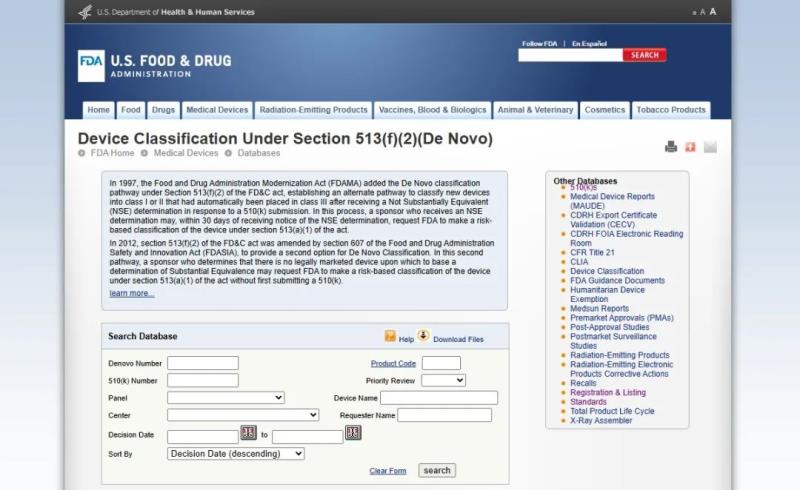Select the largest text size 'A'
This screenshot has height=490, width=800.
tap(713, 11)
